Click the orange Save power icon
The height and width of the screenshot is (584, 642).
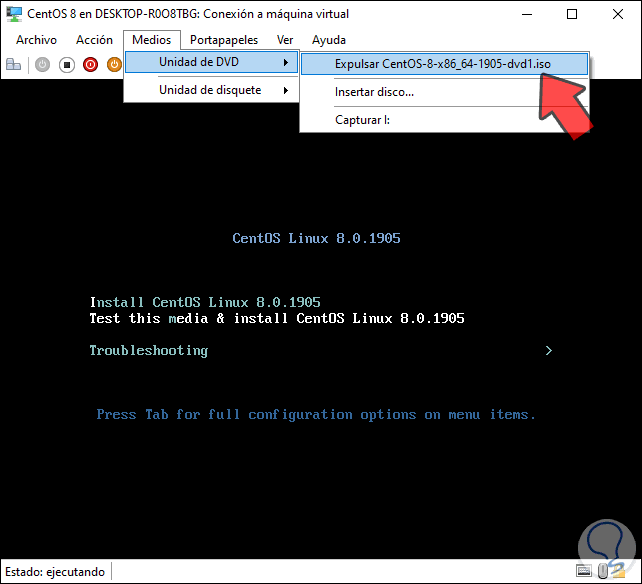[114, 65]
